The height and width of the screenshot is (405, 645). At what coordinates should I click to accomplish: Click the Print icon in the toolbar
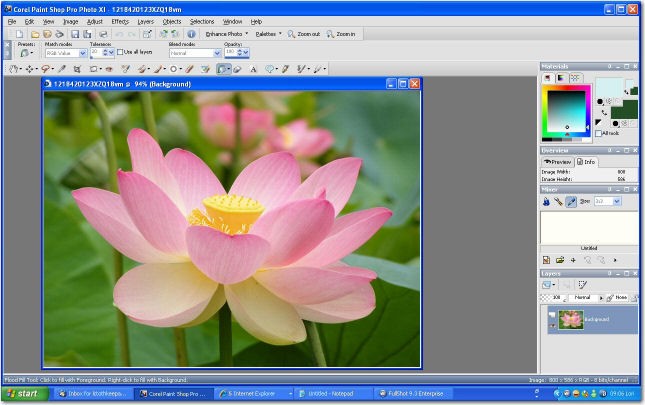pos(103,34)
